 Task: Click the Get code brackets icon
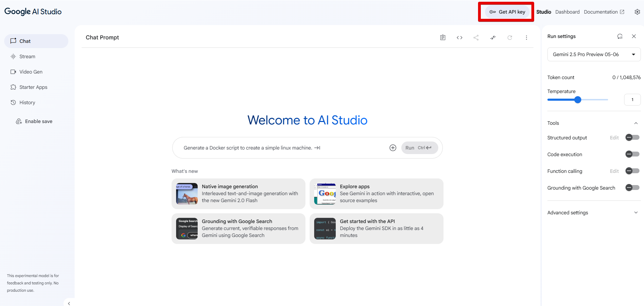click(x=460, y=38)
